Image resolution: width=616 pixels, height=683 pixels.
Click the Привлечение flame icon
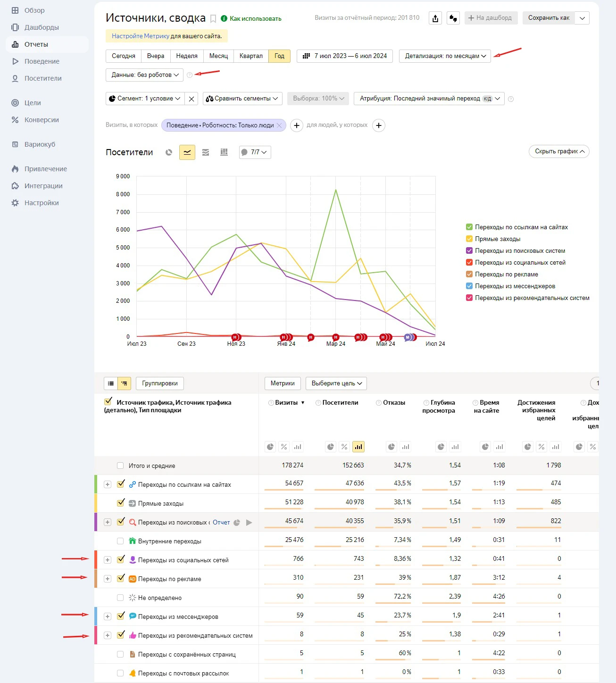[x=15, y=169]
